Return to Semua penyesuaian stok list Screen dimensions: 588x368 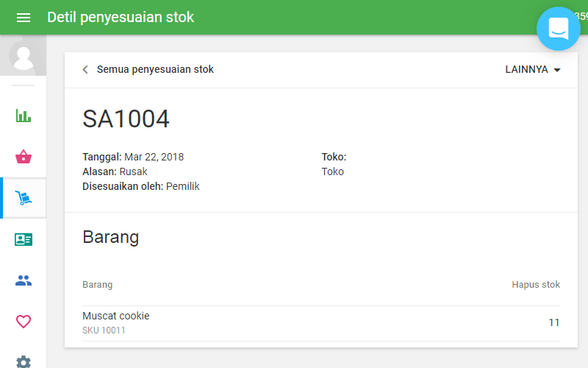(155, 69)
